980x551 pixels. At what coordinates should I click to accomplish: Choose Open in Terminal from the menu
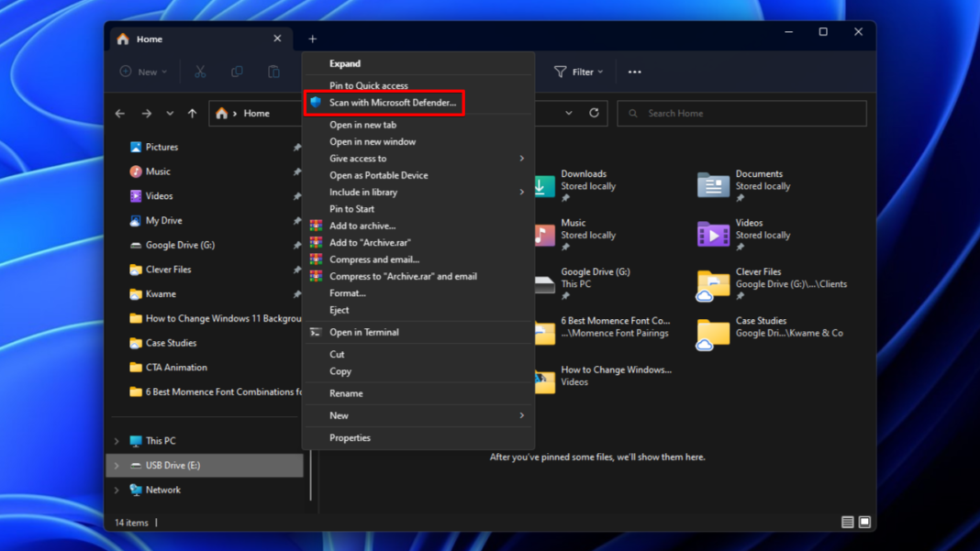(x=366, y=332)
